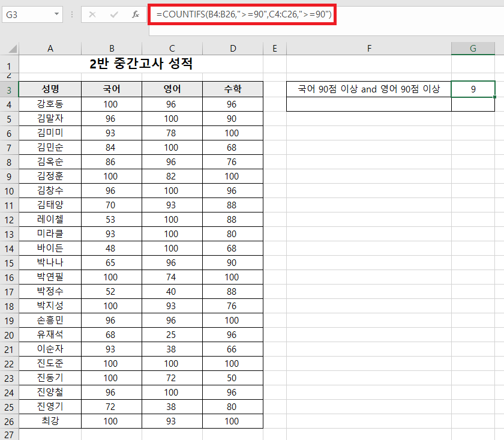504x440 pixels.
Task: Select column E header
Action: coord(275,49)
